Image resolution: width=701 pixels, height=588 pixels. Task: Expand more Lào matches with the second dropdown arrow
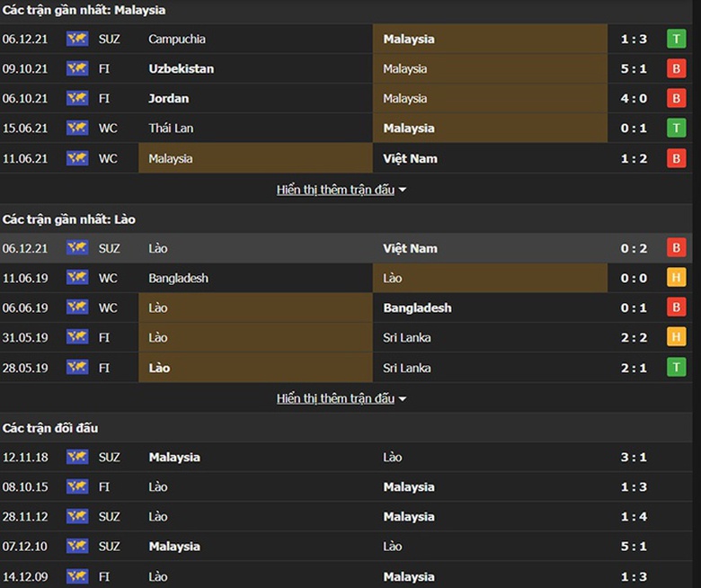pos(403,398)
